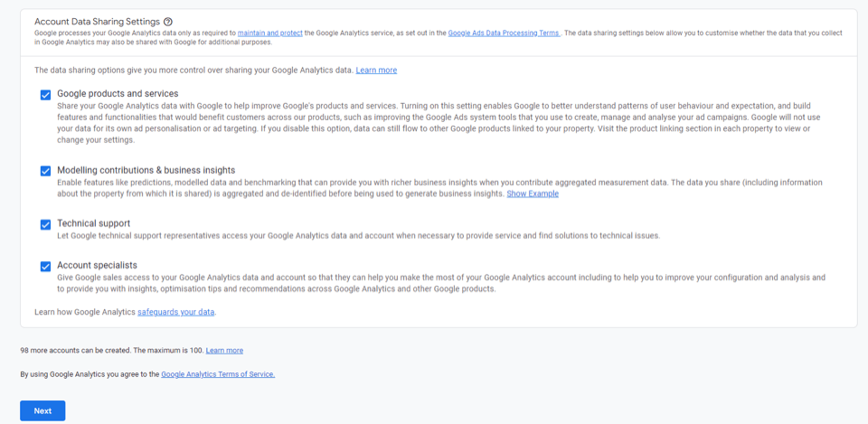Open the Google Analytics Terms of Service link
Viewport: 868px width, 424px height.
(218, 373)
